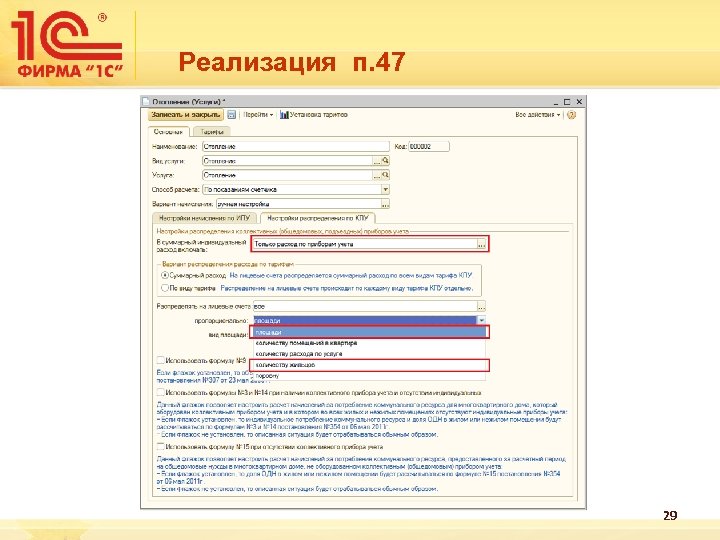Screen dimensions: 720x540
Task: Click the ellipsis button in Вид услуги field
Action: click(x=377, y=161)
